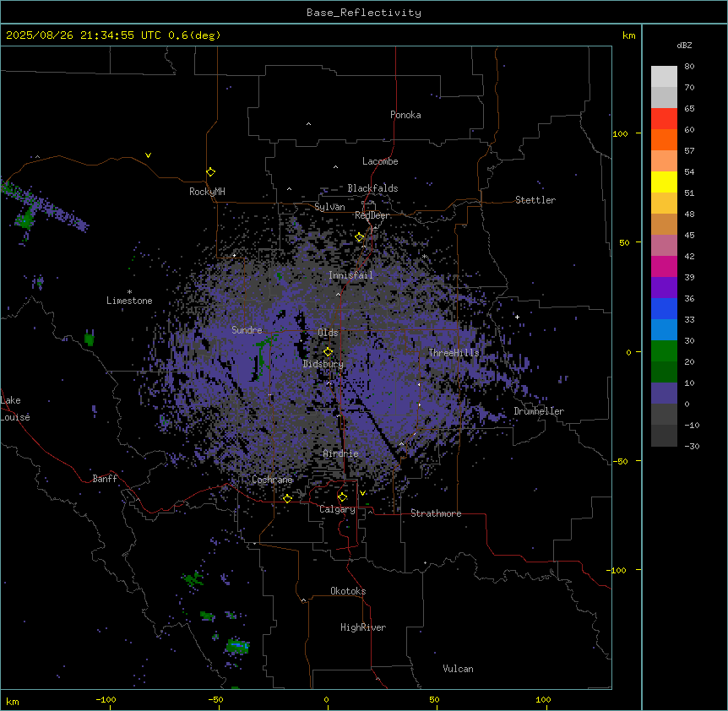
Task: Click the 33 value in the dBZ legend
Action: [689, 319]
